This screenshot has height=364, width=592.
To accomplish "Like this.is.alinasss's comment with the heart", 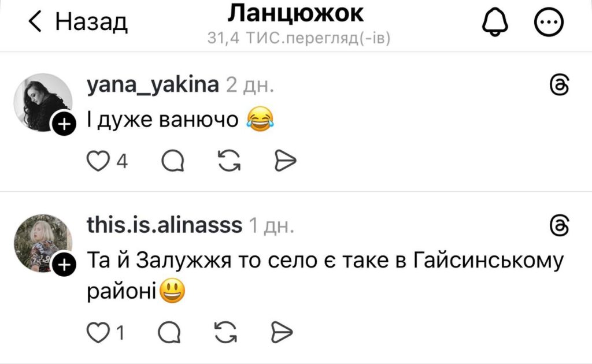I will pos(98,332).
